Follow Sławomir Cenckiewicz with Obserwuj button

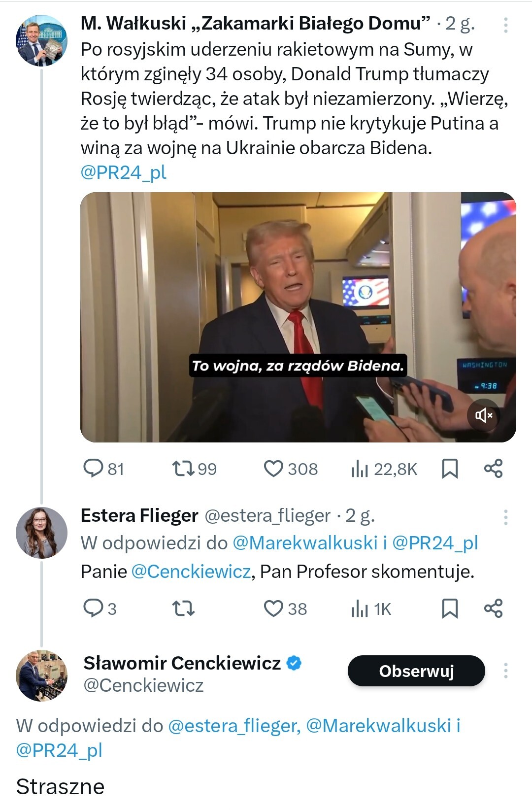click(x=416, y=671)
